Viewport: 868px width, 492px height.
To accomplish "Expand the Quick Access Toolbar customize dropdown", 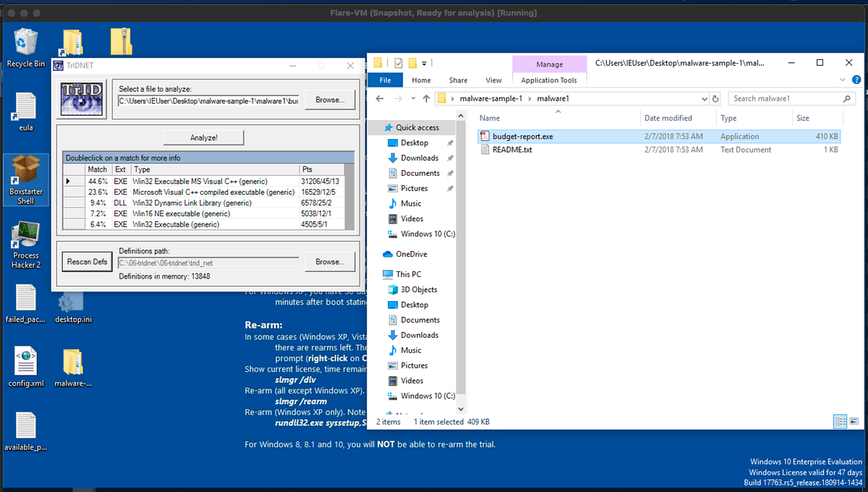I will point(423,63).
